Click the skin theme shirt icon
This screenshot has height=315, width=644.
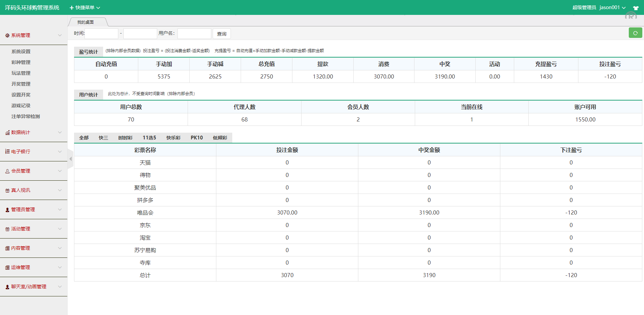(x=636, y=8)
